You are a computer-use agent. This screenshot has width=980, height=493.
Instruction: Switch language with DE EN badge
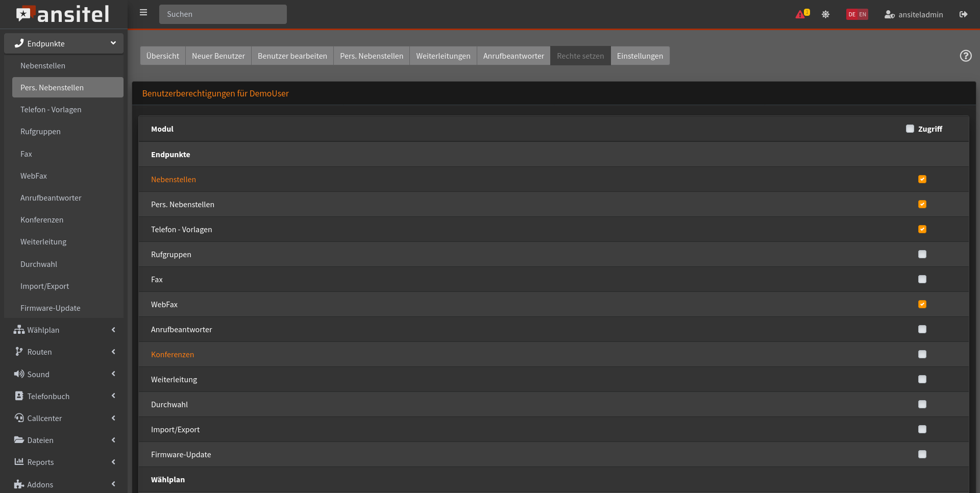click(857, 14)
